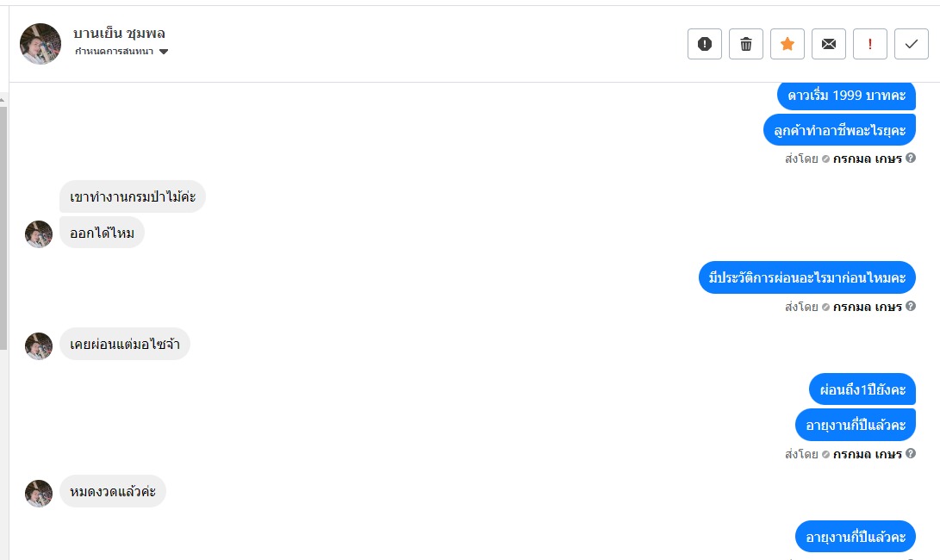Click the orange star follow-up icon
This screenshot has height=560, width=940.
(x=787, y=44)
